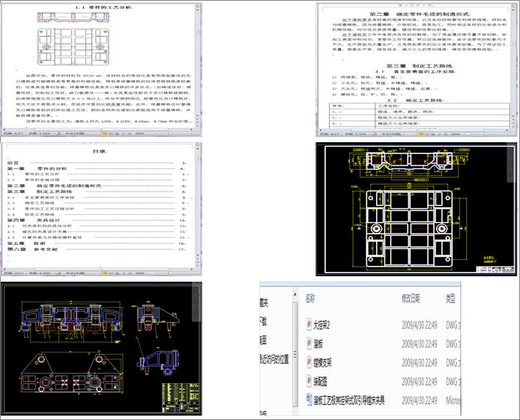Open the 溜板工艺极其挂架式双引导镗床夹具 Word document
The image size is (520, 420).
[x=349, y=401]
